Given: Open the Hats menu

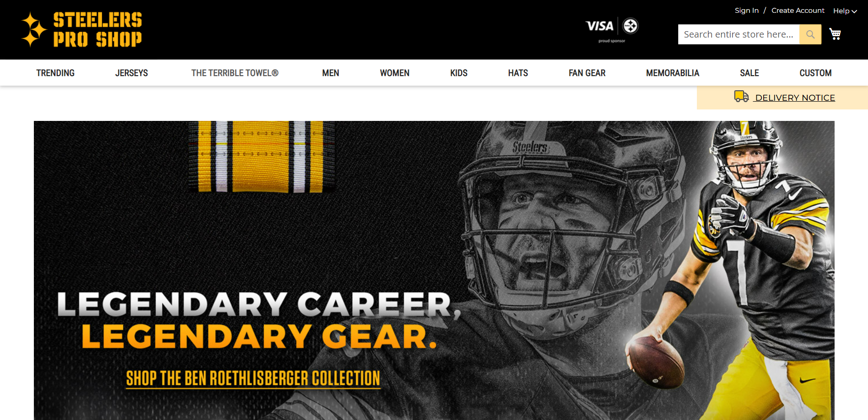Looking at the screenshot, I should (x=518, y=73).
